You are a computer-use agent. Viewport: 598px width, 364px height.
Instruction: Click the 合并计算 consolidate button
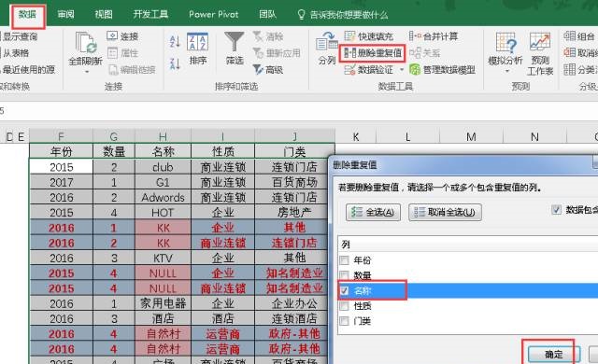click(x=434, y=36)
